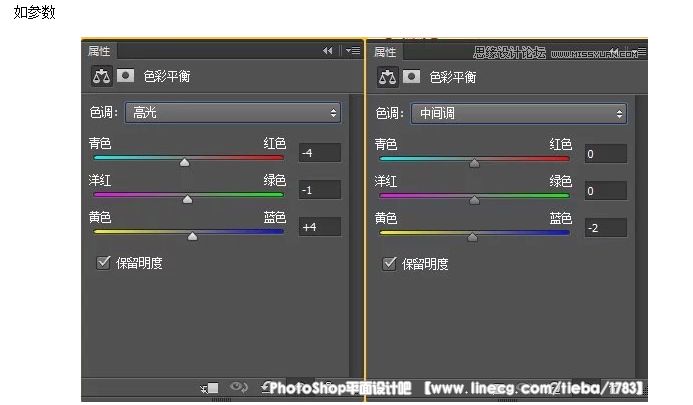Image resolution: width=693 pixels, height=405 pixels.
Task: Open the 色调 dropdown showing 高光
Action: 233,113
